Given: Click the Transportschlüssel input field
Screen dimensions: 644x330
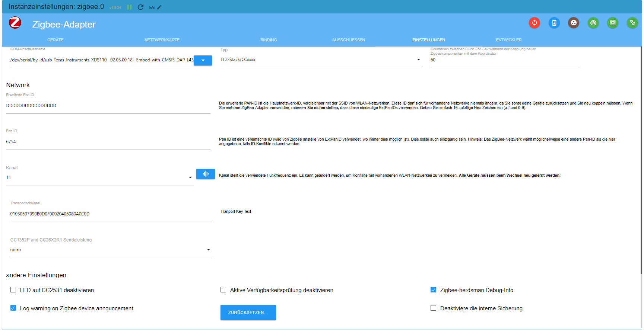Looking at the screenshot, I should pos(111,214).
